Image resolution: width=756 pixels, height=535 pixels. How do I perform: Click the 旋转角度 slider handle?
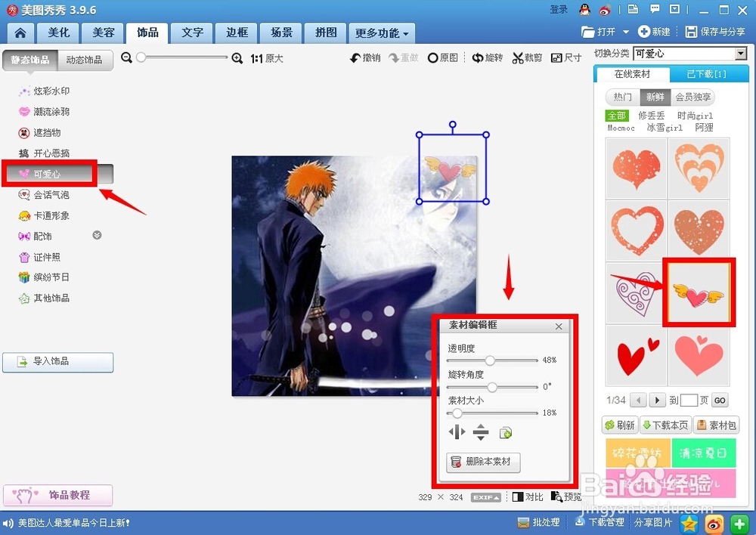coord(492,387)
